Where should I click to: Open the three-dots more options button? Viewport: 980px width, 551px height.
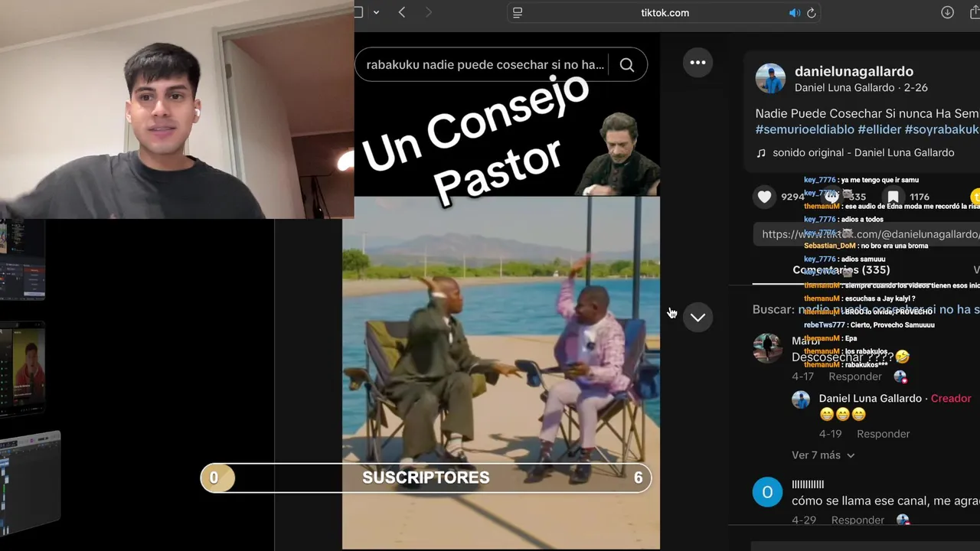click(x=697, y=63)
